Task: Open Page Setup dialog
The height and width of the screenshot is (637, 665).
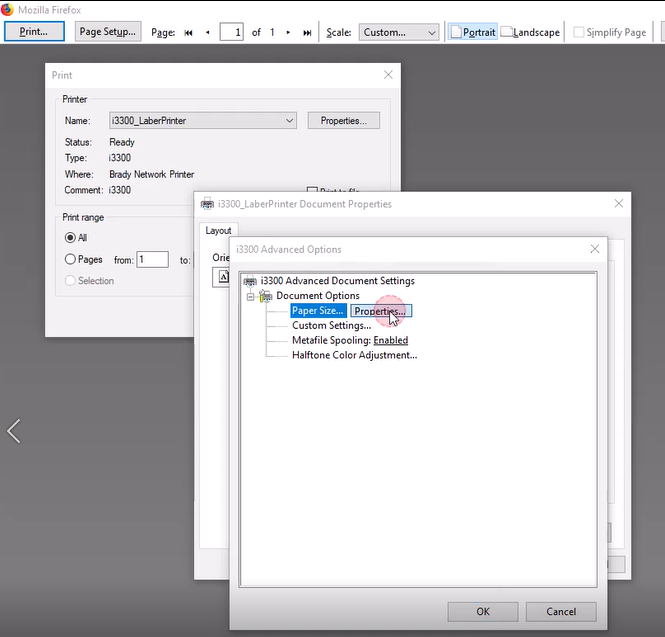Action: coord(108,32)
